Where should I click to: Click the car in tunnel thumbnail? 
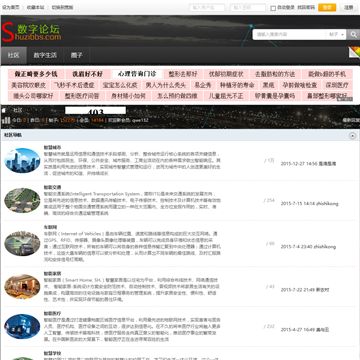click(x=22, y=243)
